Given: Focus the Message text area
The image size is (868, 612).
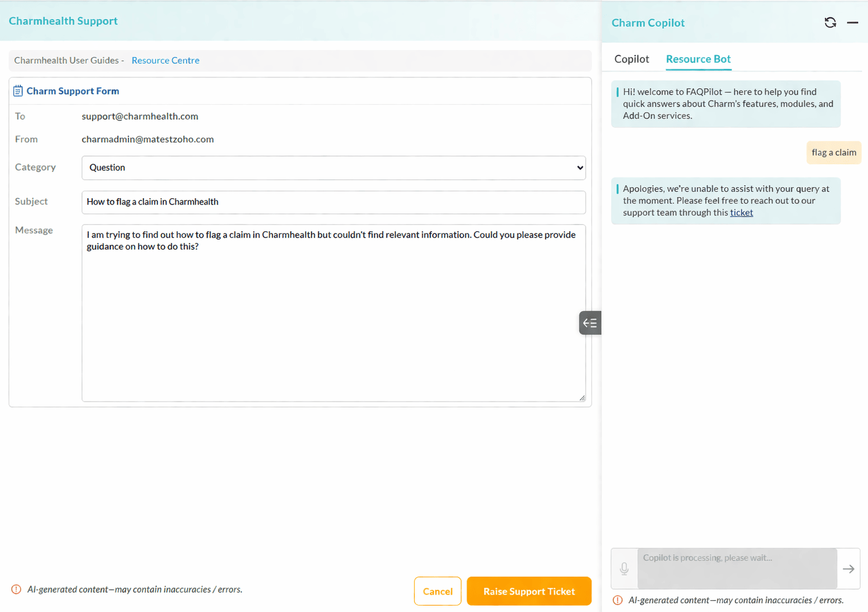Looking at the screenshot, I should (333, 313).
